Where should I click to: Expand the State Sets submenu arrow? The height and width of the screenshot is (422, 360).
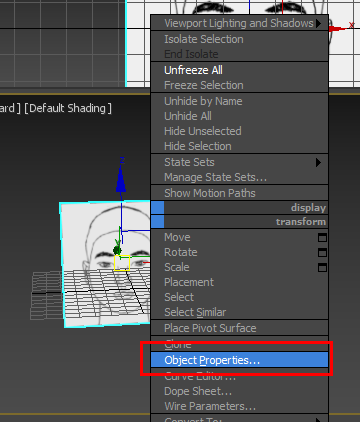[x=318, y=162]
